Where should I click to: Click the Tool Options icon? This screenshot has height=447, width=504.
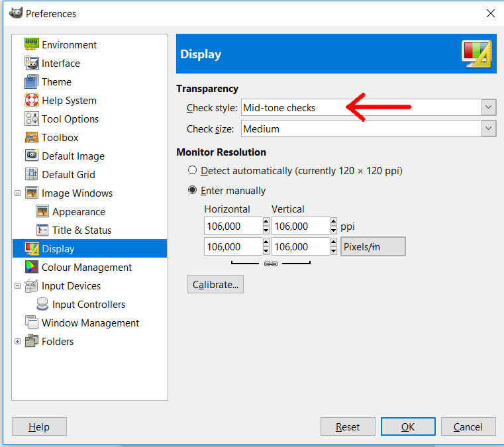(32, 119)
